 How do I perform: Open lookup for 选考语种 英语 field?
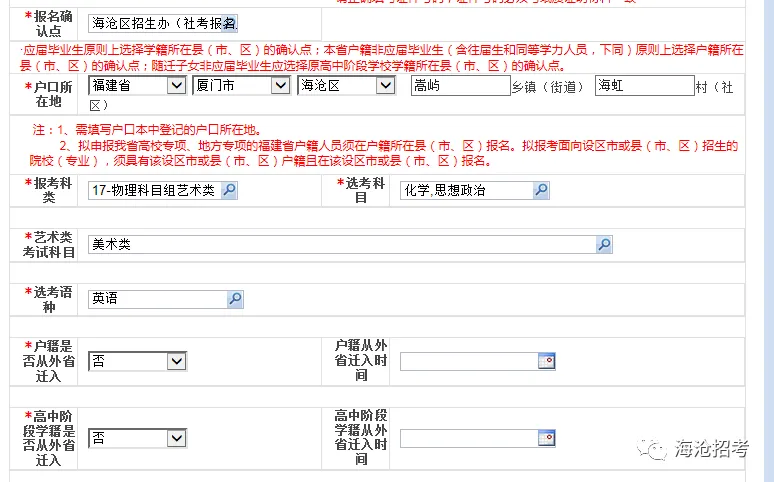(x=235, y=299)
